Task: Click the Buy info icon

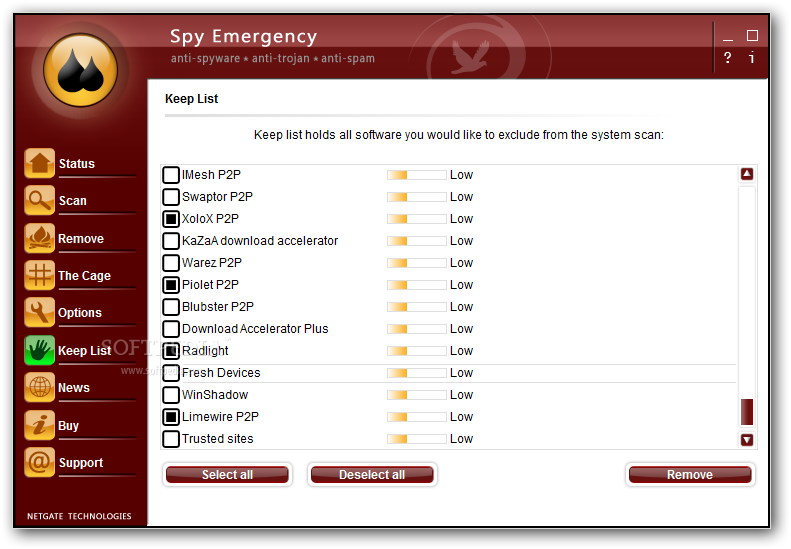Action: click(x=39, y=425)
